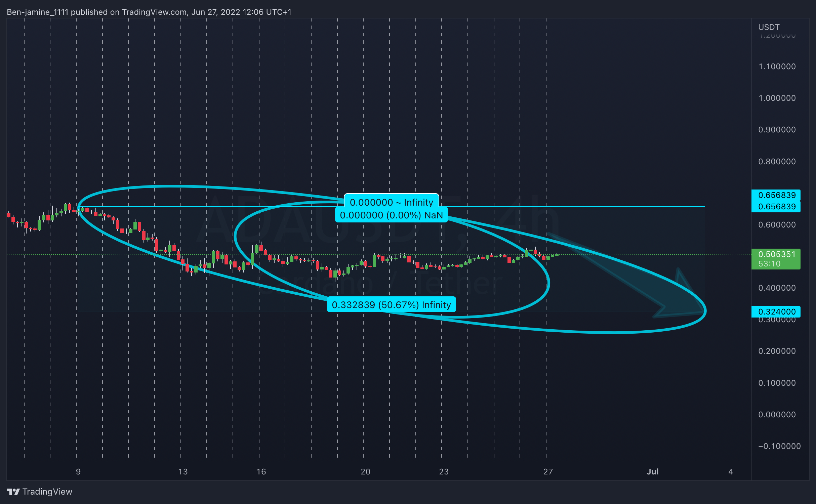Click the date label 27

[548, 472]
